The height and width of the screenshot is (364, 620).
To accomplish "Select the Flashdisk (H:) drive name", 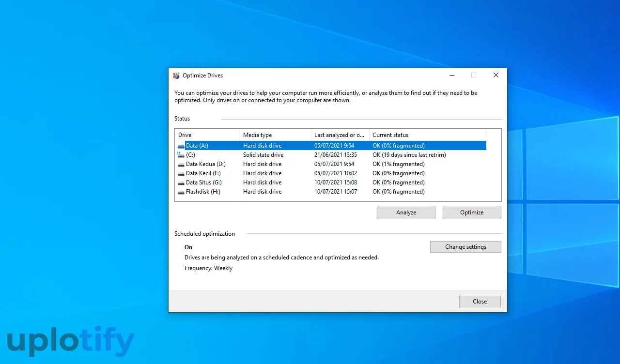I will [203, 192].
